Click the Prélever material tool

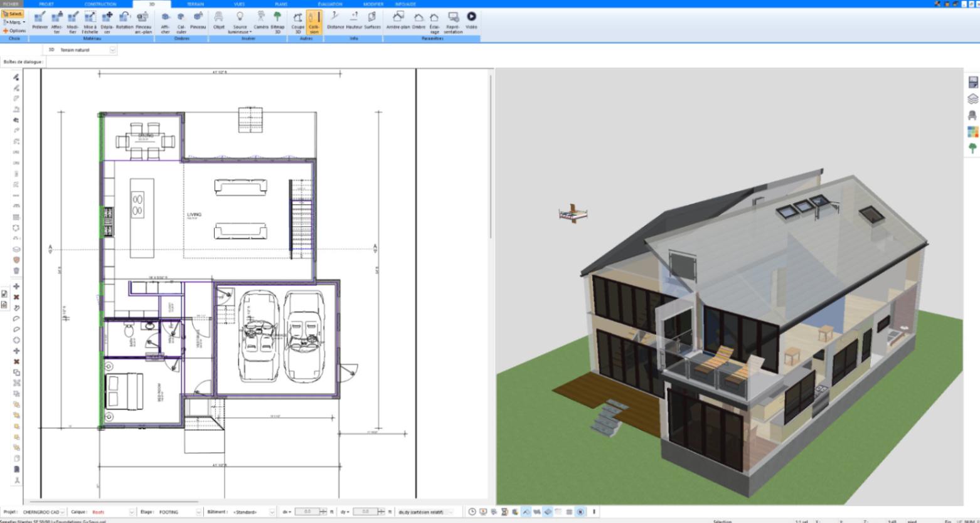pyautogui.click(x=40, y=21)
